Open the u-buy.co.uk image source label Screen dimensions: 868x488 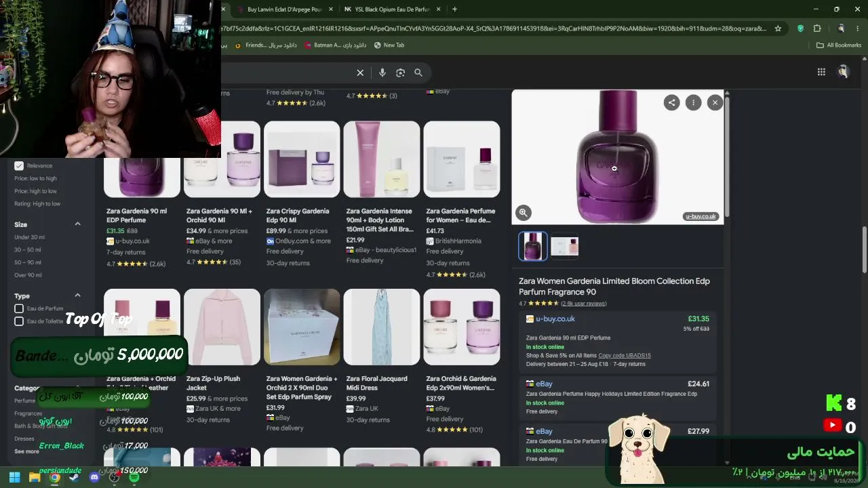(701, 217)
